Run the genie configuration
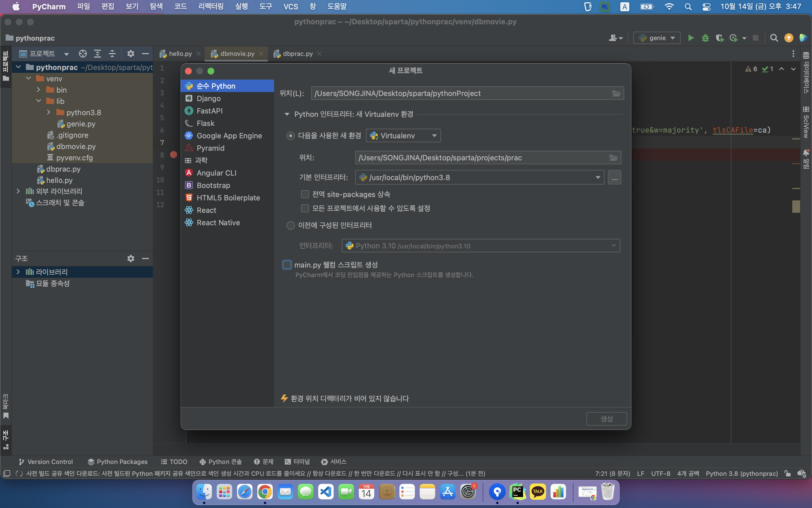This screenshot has width=812, height=508. 690,38
